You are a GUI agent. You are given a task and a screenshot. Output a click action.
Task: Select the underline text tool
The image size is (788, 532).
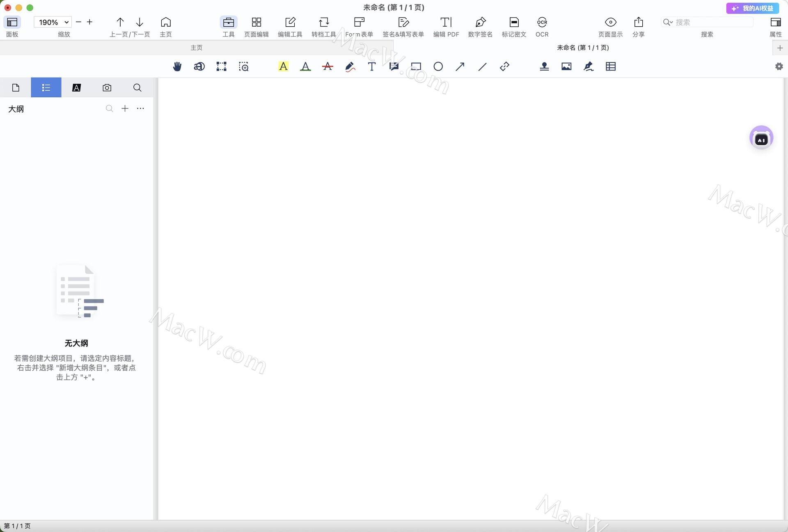click(x=305, y=66)
